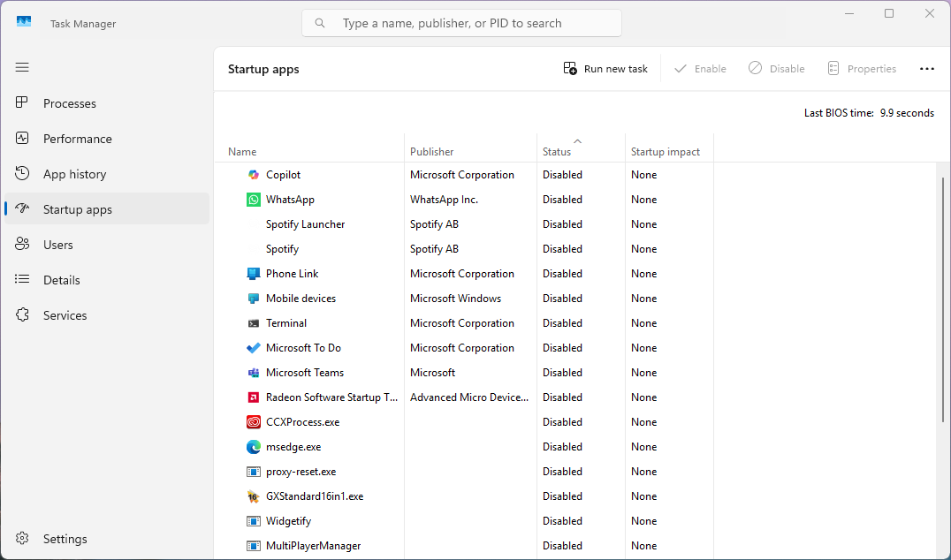This screenshot has height=560, width=951.
Task: Click the CCXProcess.exe Creative Cloud icon
Action: 254,422
